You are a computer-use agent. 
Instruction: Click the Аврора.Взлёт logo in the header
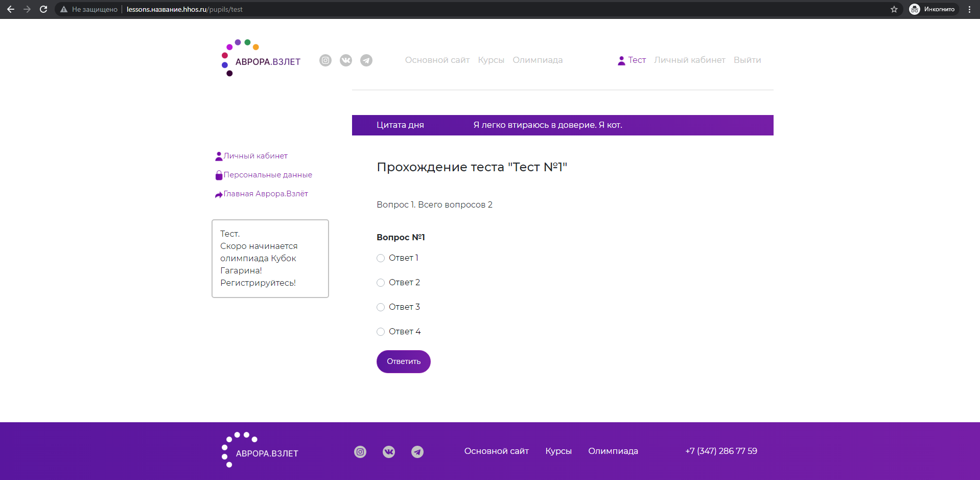tap(261, 58)
